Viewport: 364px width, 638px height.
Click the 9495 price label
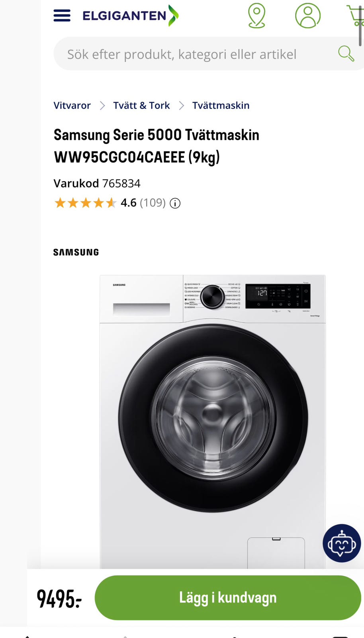[59, 599]
